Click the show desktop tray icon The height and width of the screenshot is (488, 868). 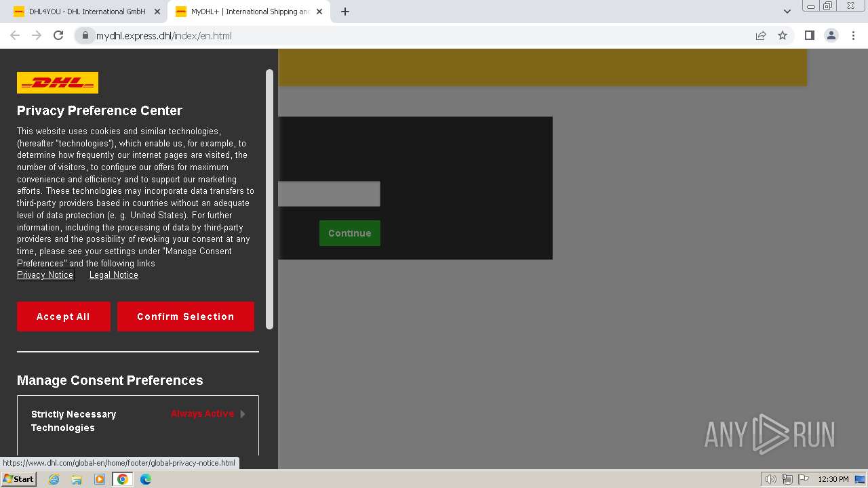tap(860, 479)
